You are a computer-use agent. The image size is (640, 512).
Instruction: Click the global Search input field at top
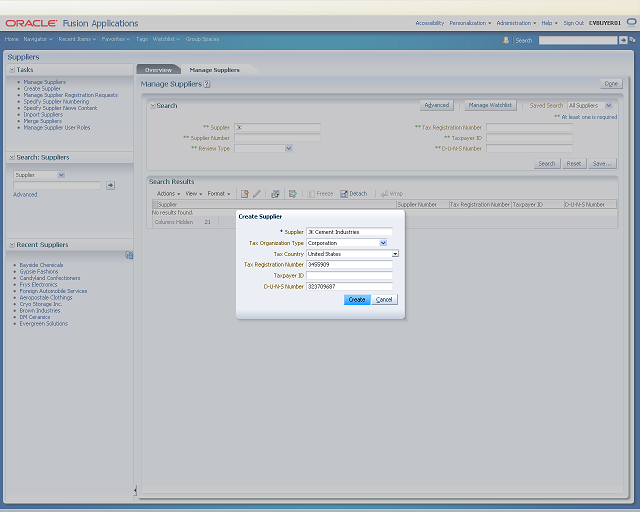pyautogui.click(x=578, y=40)
